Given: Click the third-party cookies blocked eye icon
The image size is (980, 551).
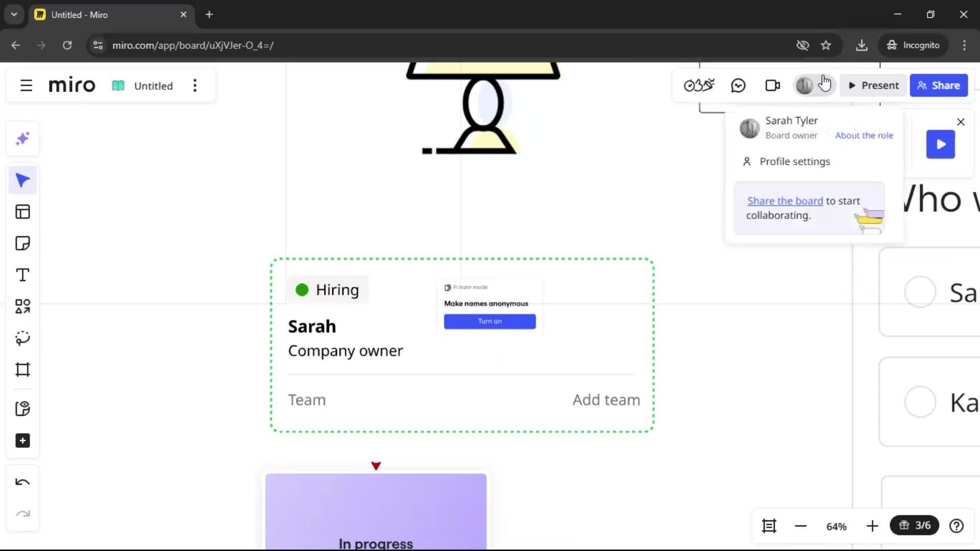Looking at the screenshot, I should coord(802,45).
